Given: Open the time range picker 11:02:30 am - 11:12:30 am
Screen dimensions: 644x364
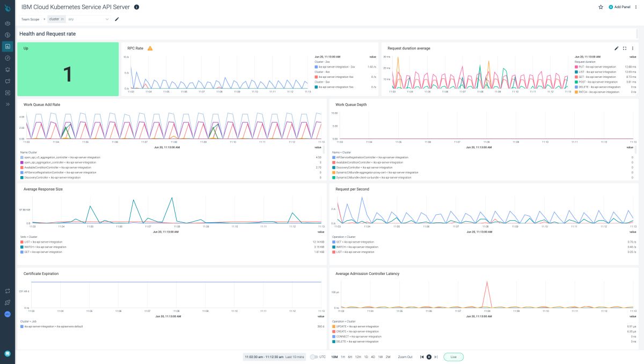Looking at the screenshot, I should pyautogui.click(x=275, y=356).
